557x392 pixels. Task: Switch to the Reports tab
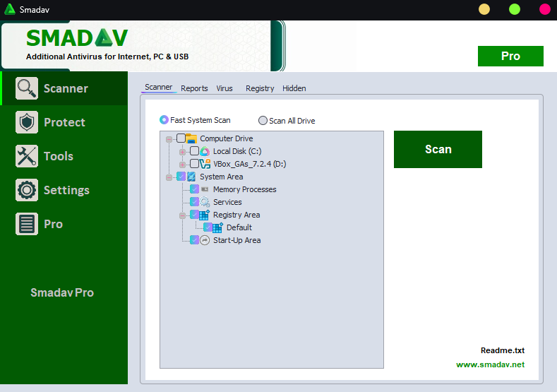coord(194,88)
